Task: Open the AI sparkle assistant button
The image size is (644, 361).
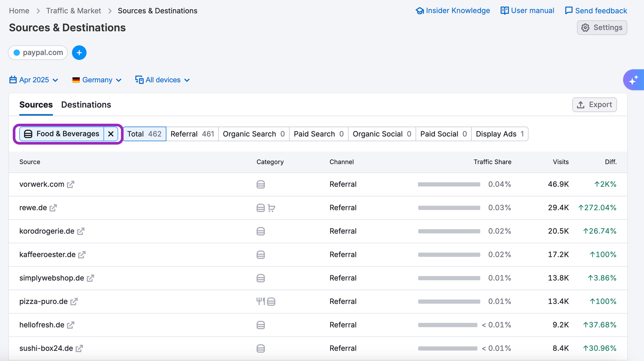Action: tap(634, 80)
